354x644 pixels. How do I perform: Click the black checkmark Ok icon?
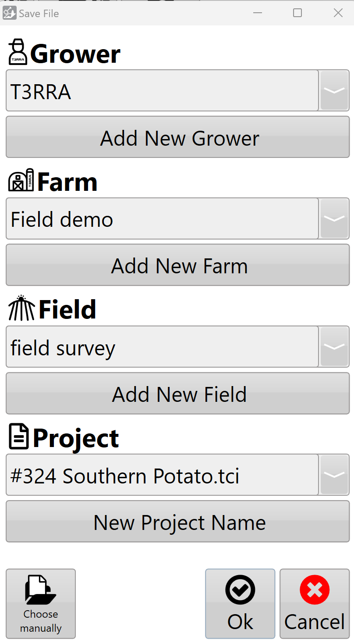(x=240, y=590)
